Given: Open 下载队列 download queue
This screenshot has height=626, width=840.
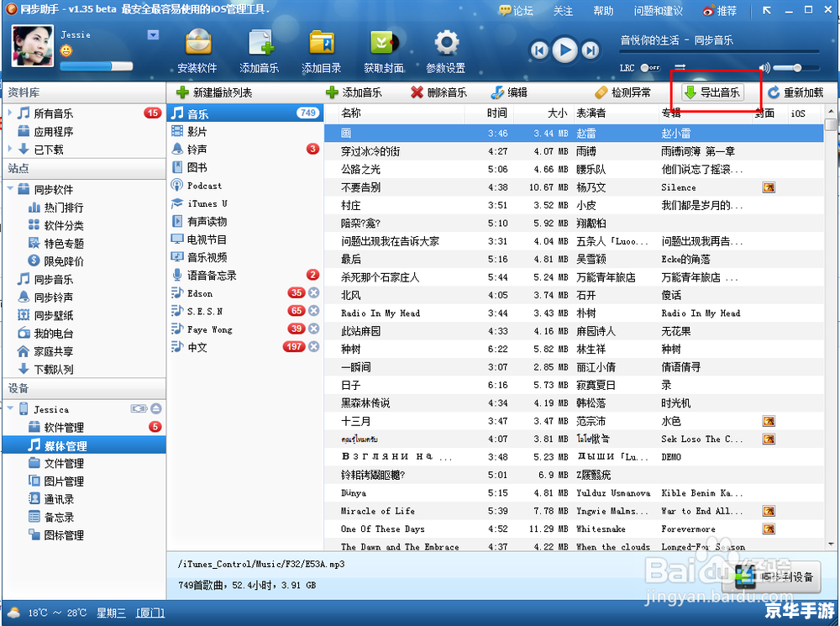Looking at the screenshot, I should pos(45,369).
